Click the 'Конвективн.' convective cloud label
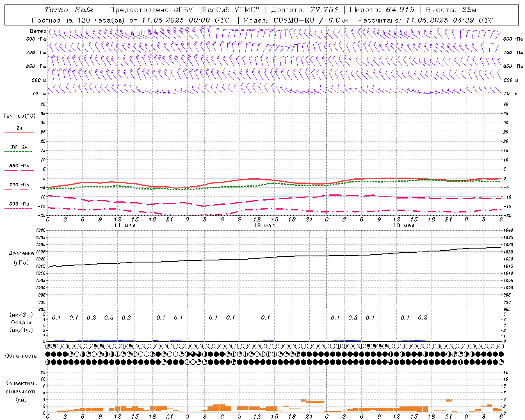The height and width of the screenshot is (420, 525). [x=21, y=383]
